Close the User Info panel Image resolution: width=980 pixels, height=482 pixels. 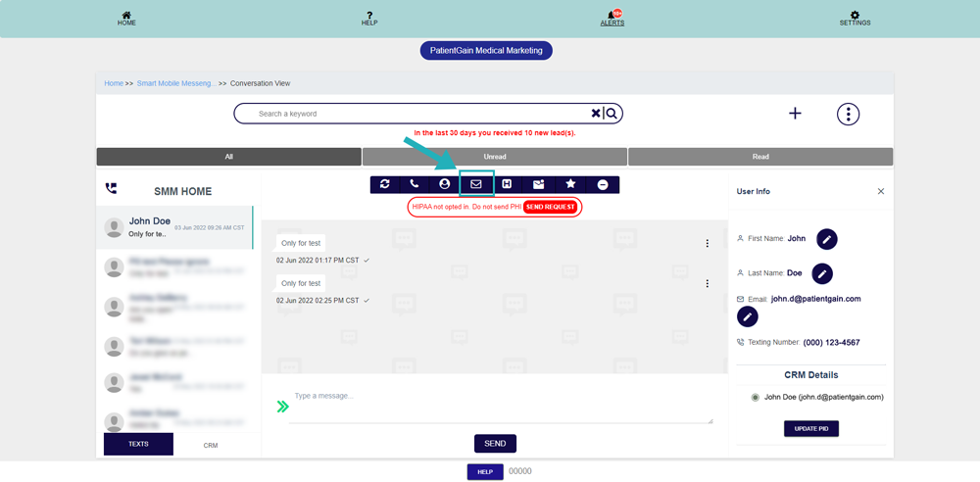[x=881, y=191]
